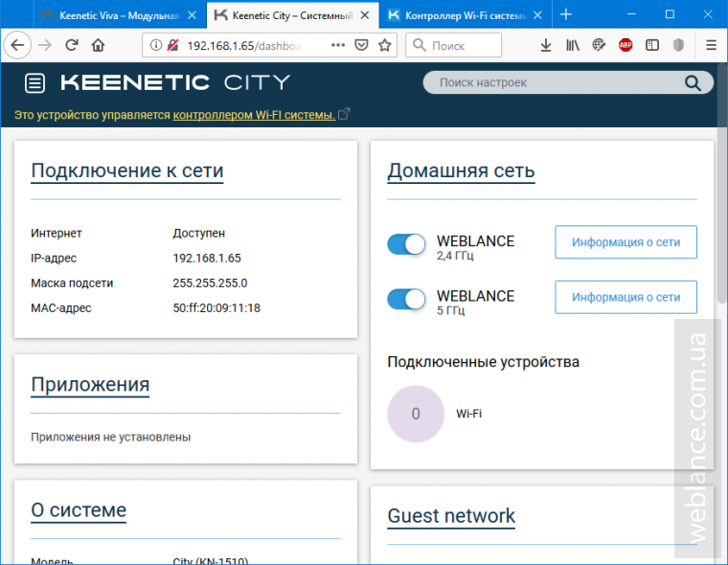This screenshot has width=728, height=565.
Task: Click the settings search magnifier icon
Action: tap(693, 83)
